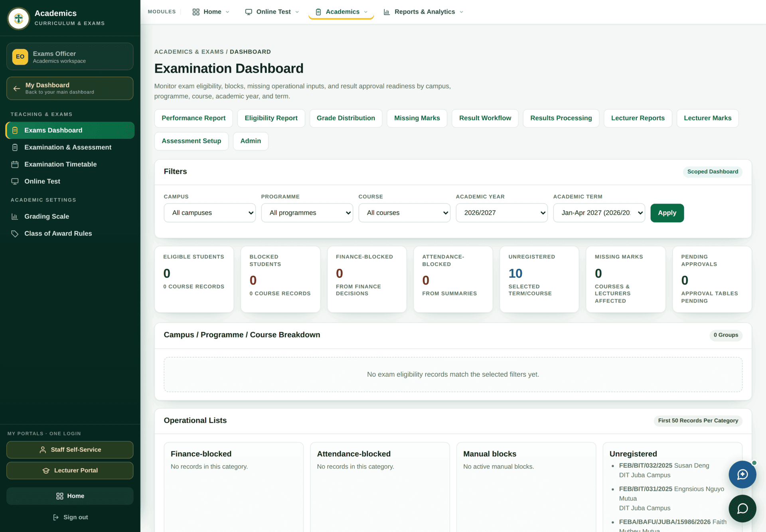
Task: Click the Academics logo emblem
Action: click(18, 18)
